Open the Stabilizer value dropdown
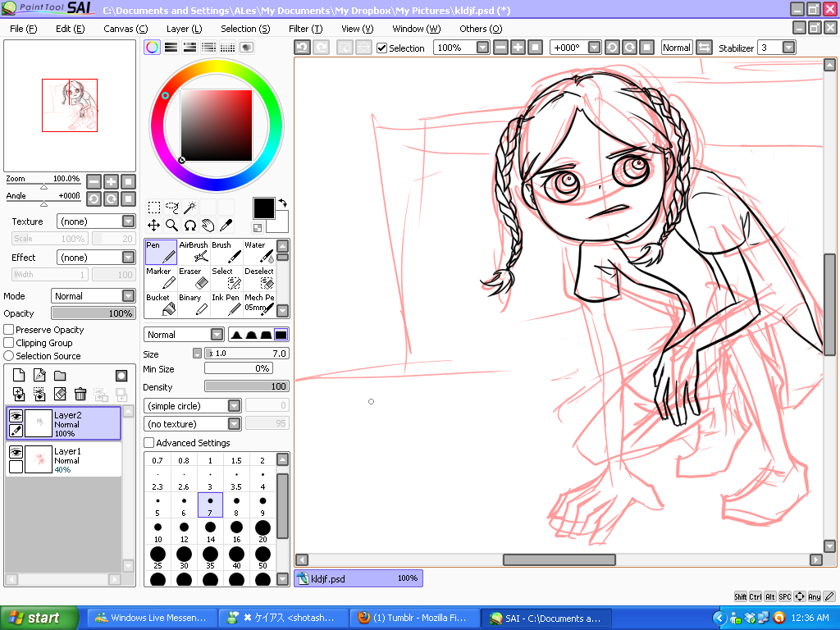This screenshot has width=840, height=630. pyautogui.click(x=788, y=48)
